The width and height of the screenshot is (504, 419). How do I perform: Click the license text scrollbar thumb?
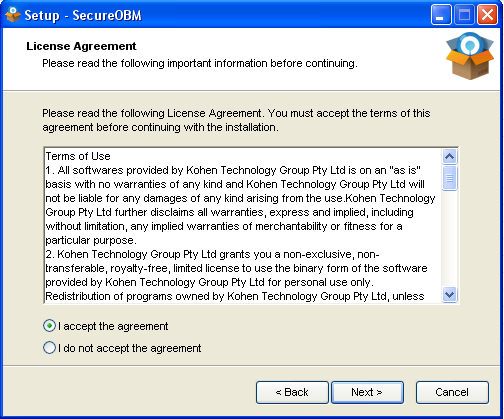(x=449, y=178)
